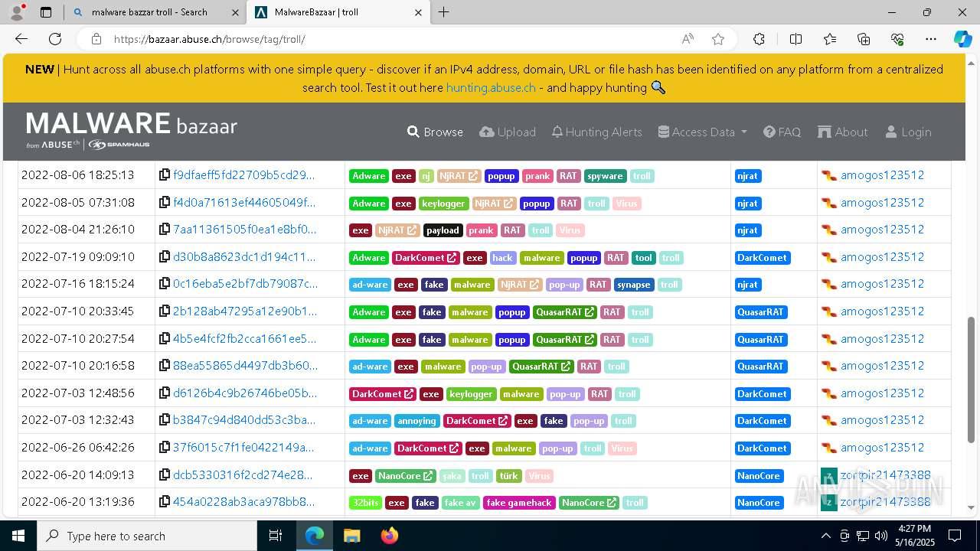This screenshot has width=980, height=551.
Task: Open Task View on taskbar
Action: [x=276, y=536]
